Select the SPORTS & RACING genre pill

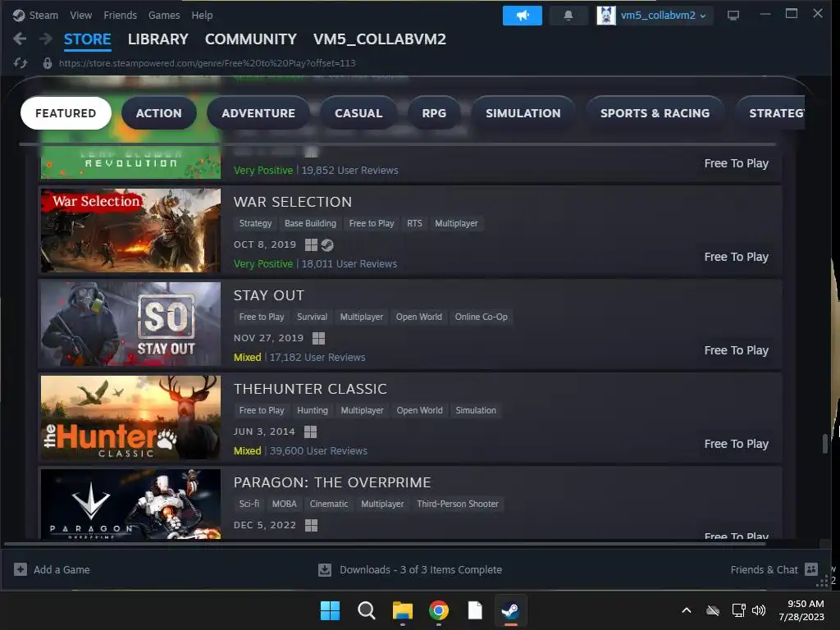[655, 113]
